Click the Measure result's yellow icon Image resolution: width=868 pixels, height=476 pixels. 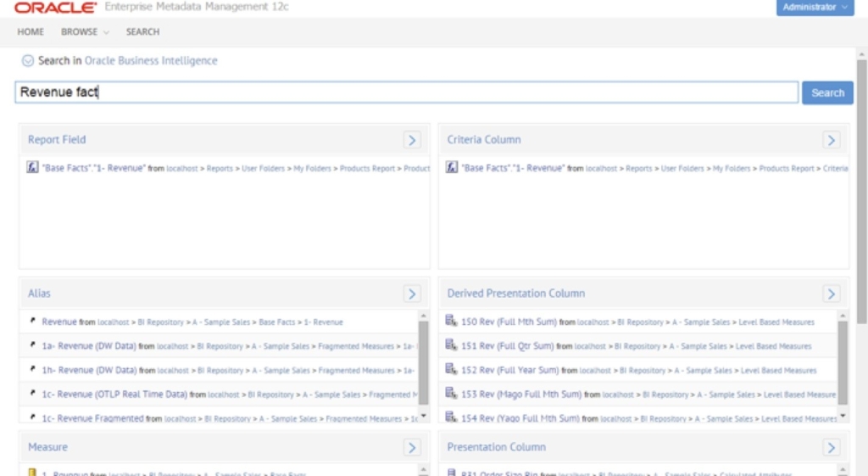32,472
